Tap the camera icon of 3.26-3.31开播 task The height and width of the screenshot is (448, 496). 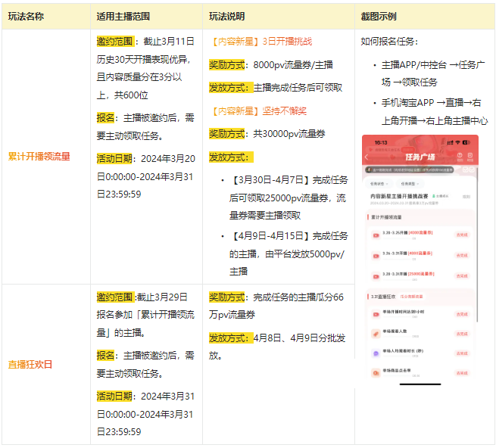click(x=376, y=256)
